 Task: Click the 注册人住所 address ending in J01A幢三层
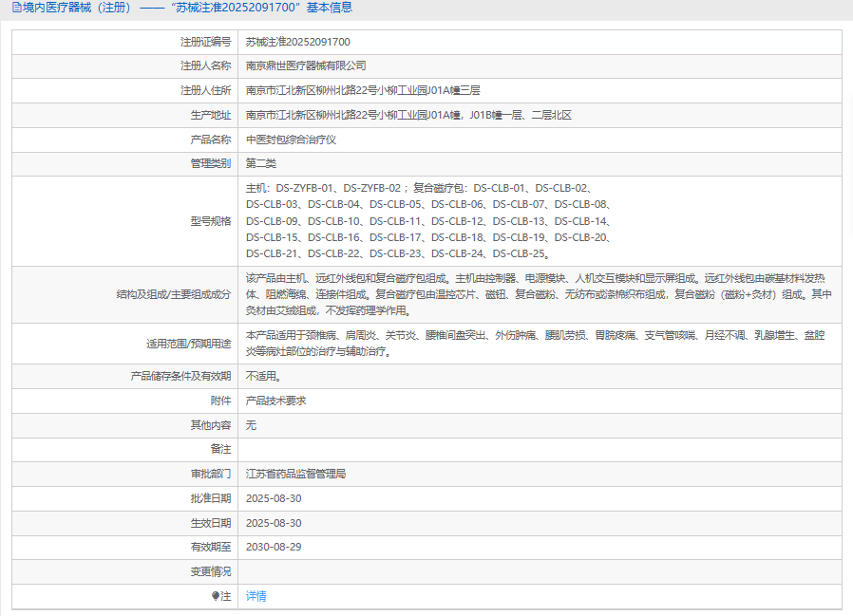[363, 90]
